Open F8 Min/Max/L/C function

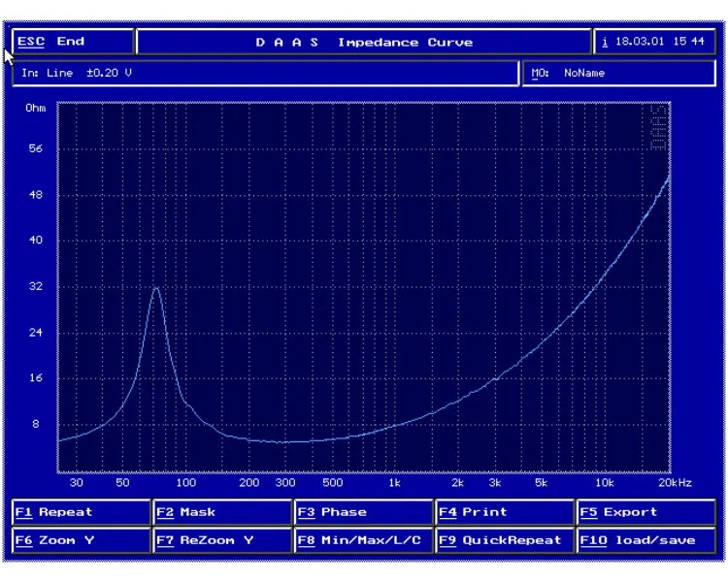coord(364,540)
